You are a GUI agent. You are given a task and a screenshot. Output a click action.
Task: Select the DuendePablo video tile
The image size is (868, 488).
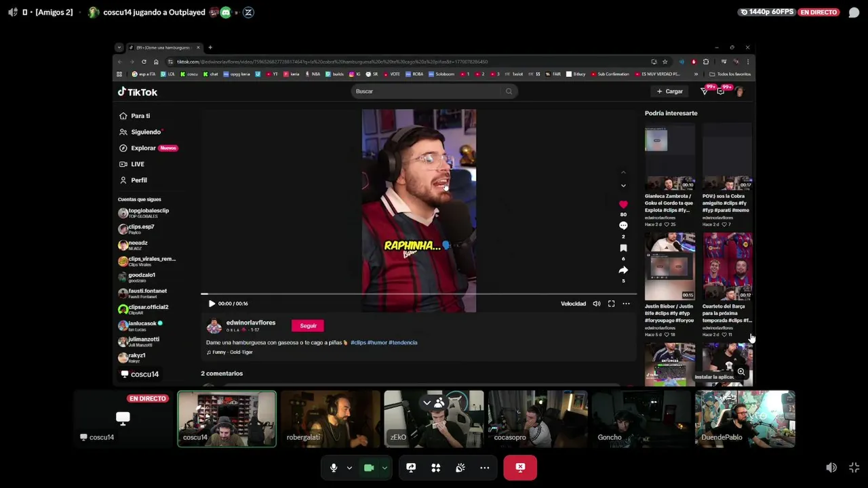tap(745, 419)
